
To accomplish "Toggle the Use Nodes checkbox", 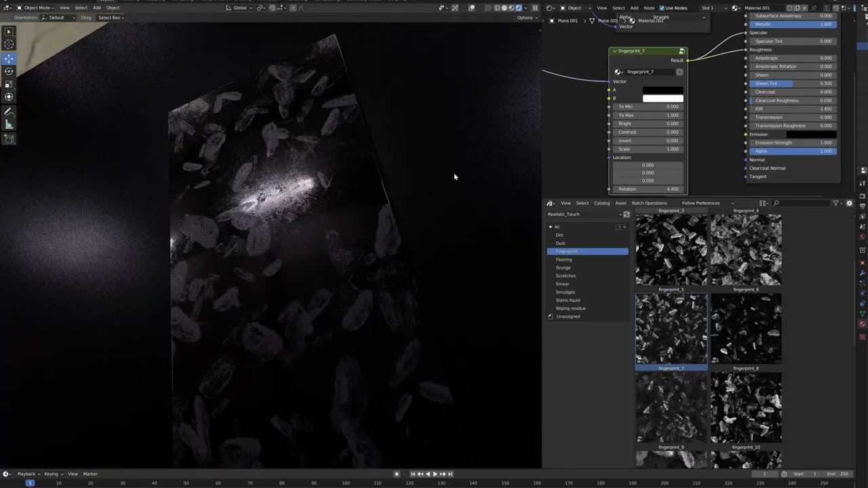I will click(663, 8).
